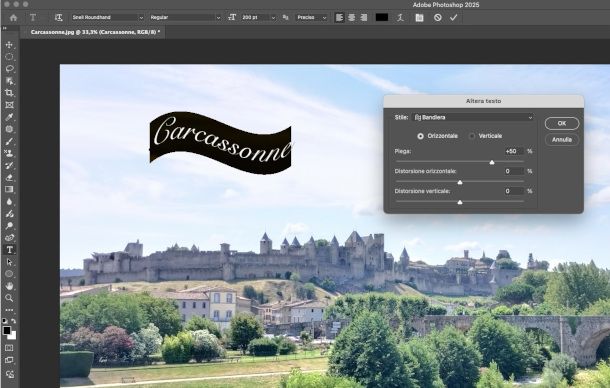Click the Distorsione orizzontale value field

[514, 171]
